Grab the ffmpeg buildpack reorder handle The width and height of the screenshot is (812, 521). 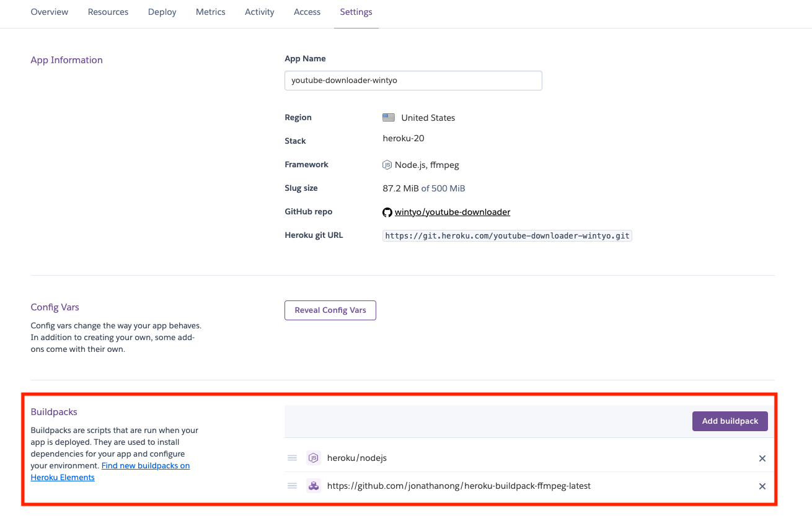[x=293, y=486]
